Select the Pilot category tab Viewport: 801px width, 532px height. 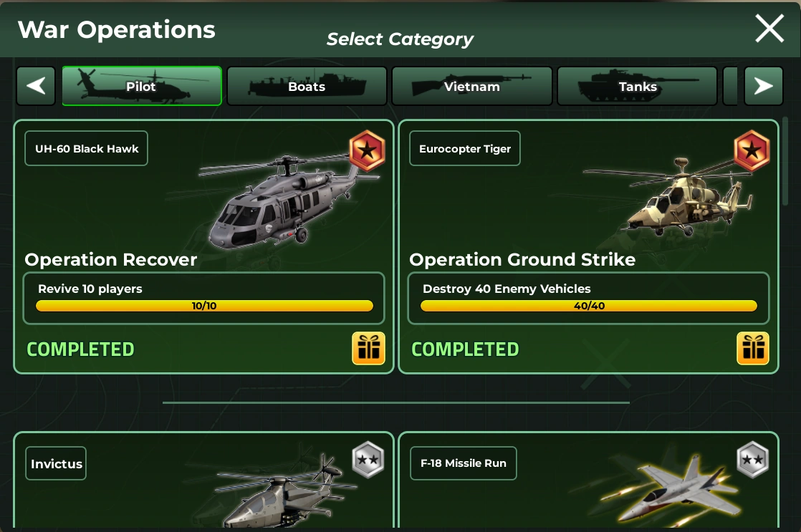point(142,86)
